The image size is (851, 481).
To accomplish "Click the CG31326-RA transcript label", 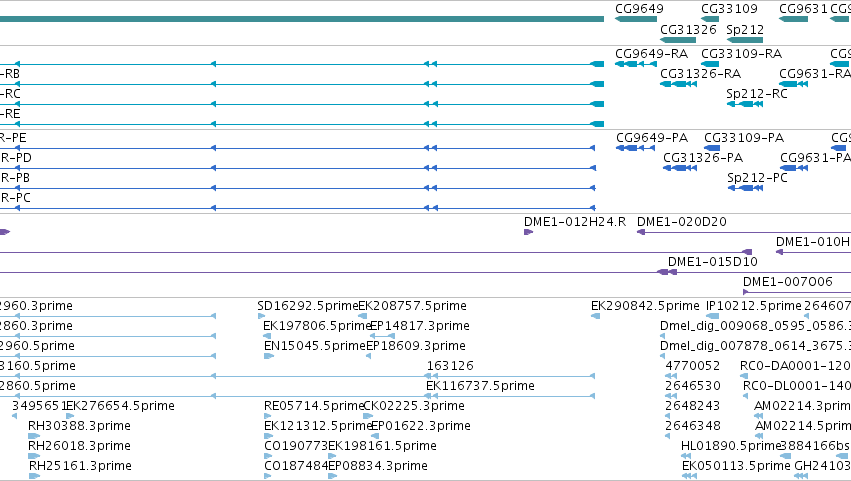I will [x=700, y=74].
